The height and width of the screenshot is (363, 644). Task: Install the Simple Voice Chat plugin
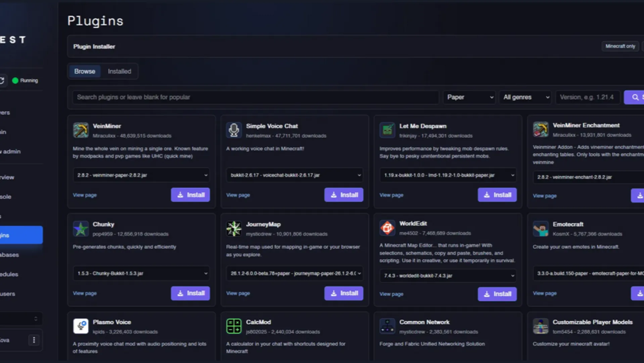tap(344, 195)
